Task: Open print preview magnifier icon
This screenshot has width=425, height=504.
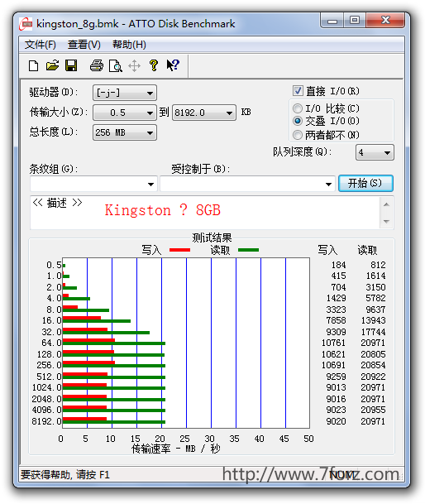Action: click(115, 66)
